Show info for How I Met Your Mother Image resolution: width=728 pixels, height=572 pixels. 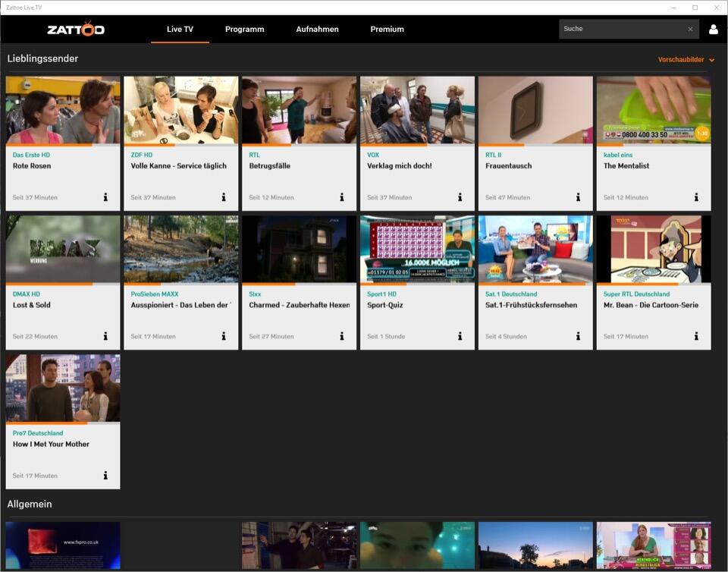click(x=105, y=476)
